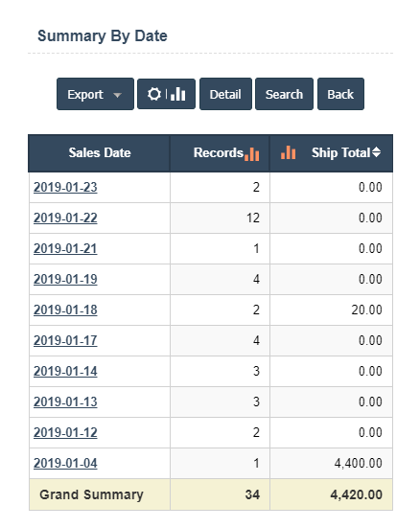Click the Ship Total chart icon
This screenshot has height=528, width=420.
(x=289, y=152)
